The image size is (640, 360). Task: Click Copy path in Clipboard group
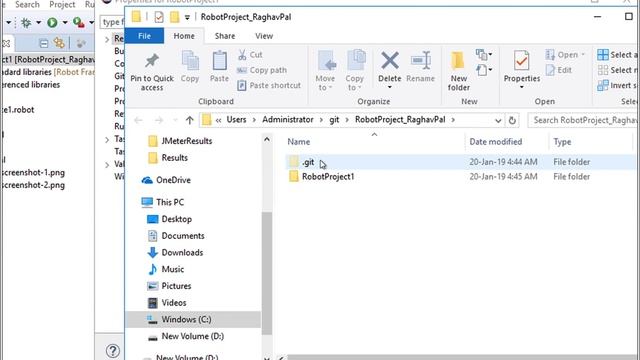(x=262, y=70)
